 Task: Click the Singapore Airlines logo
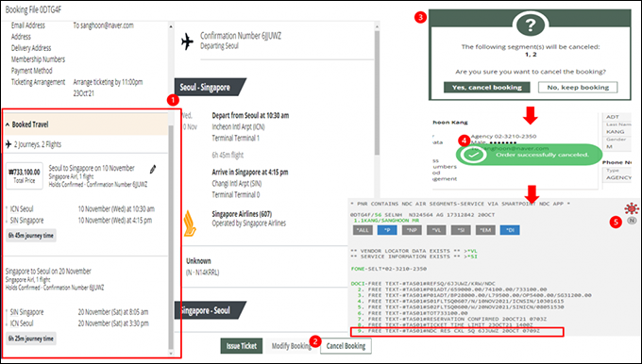[x=189, y=223]
